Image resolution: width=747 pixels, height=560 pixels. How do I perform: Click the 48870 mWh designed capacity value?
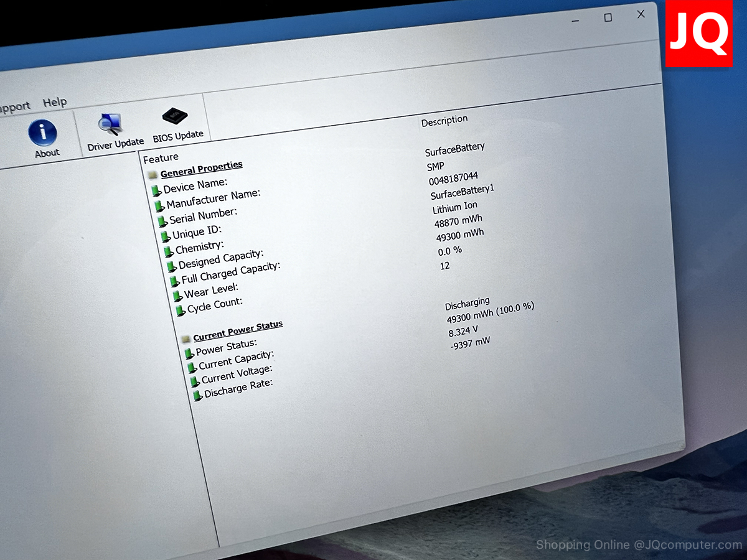[458, 222]
